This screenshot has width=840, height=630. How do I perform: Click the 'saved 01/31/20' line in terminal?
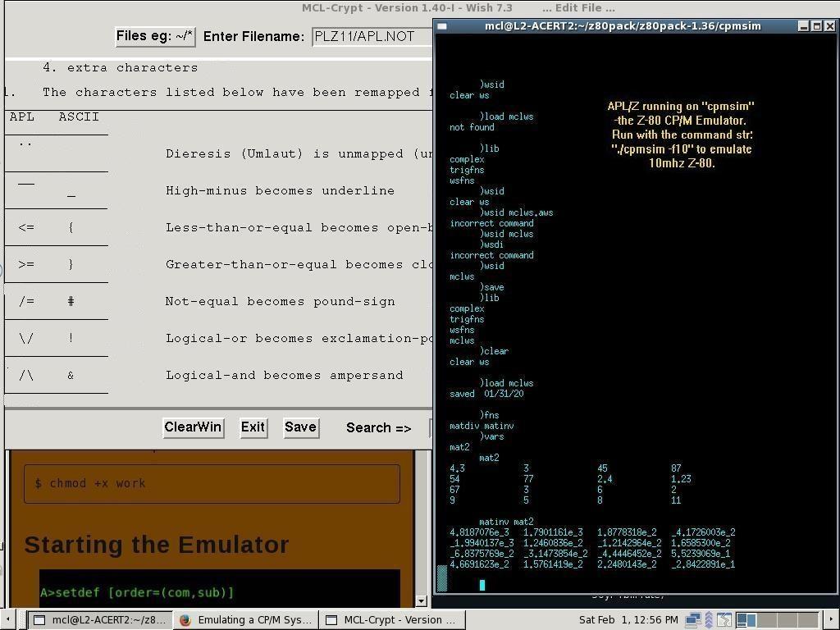486,394
